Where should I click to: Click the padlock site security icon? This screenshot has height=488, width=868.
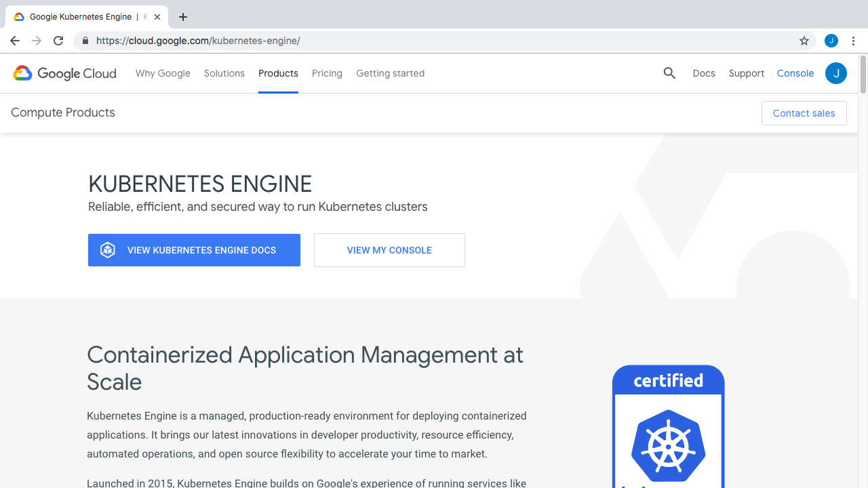pyautogui.click(x=85, y=41)
